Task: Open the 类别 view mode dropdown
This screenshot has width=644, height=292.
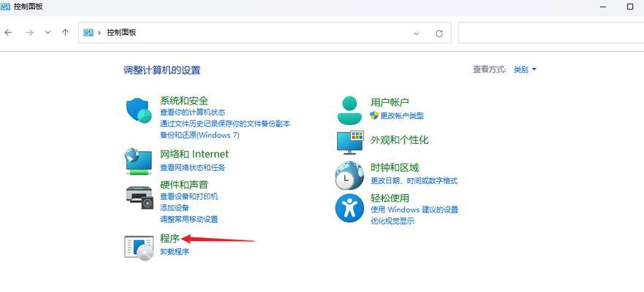Action: (x=525, y=69)
